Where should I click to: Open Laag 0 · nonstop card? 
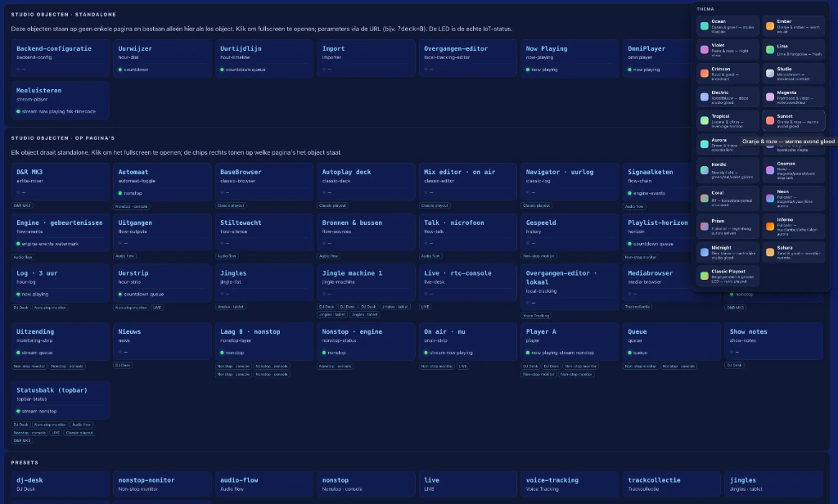[x=264, y=341]
